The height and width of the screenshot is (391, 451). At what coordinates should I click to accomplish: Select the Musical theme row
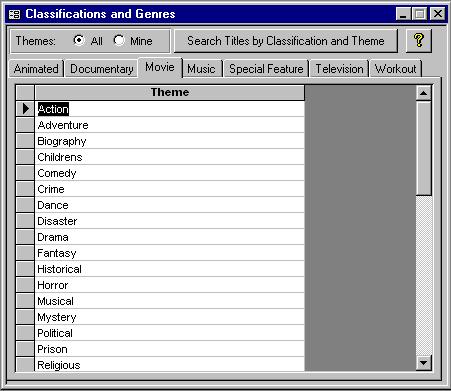170,301
